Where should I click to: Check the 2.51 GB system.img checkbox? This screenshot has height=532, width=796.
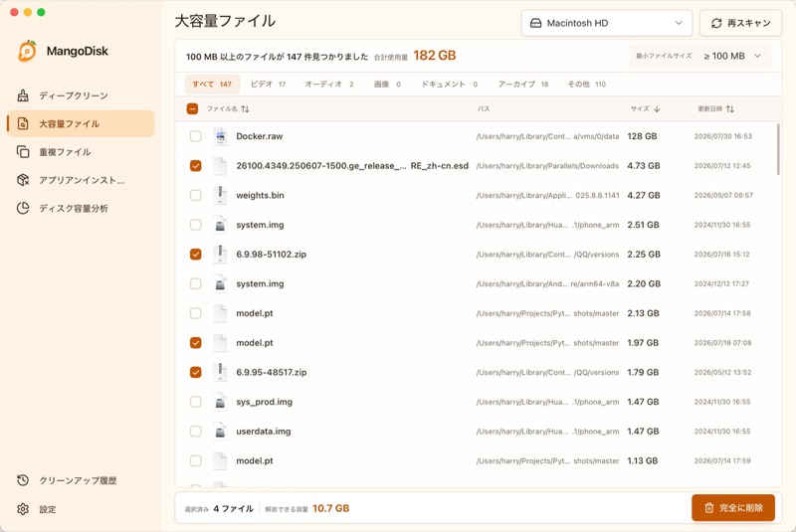tap(195, 225)
